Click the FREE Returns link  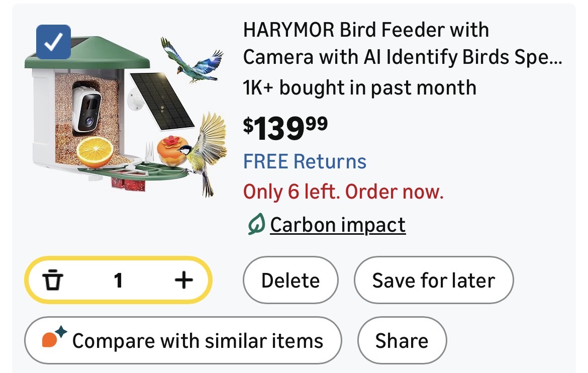tap(305, 162)
